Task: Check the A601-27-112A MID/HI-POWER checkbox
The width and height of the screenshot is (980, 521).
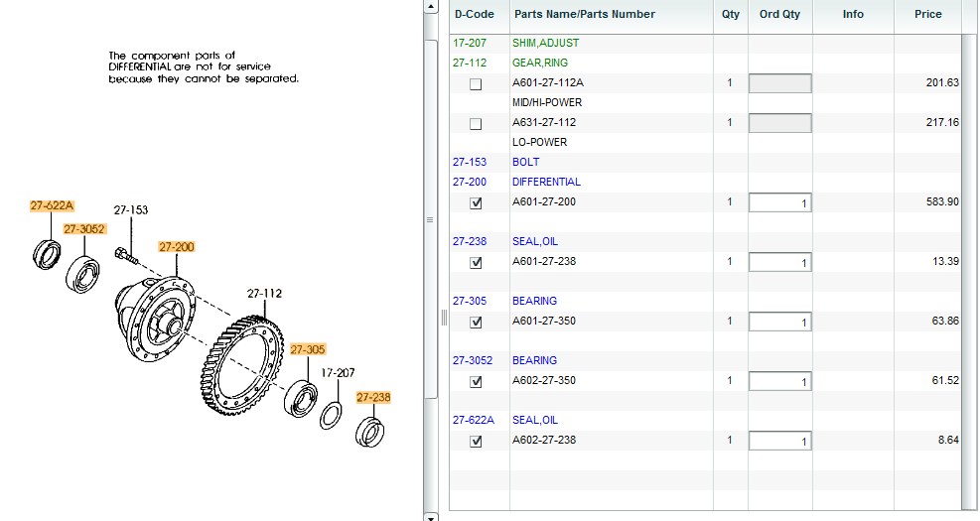Action: pyautogui.click(x=476, y=84)
